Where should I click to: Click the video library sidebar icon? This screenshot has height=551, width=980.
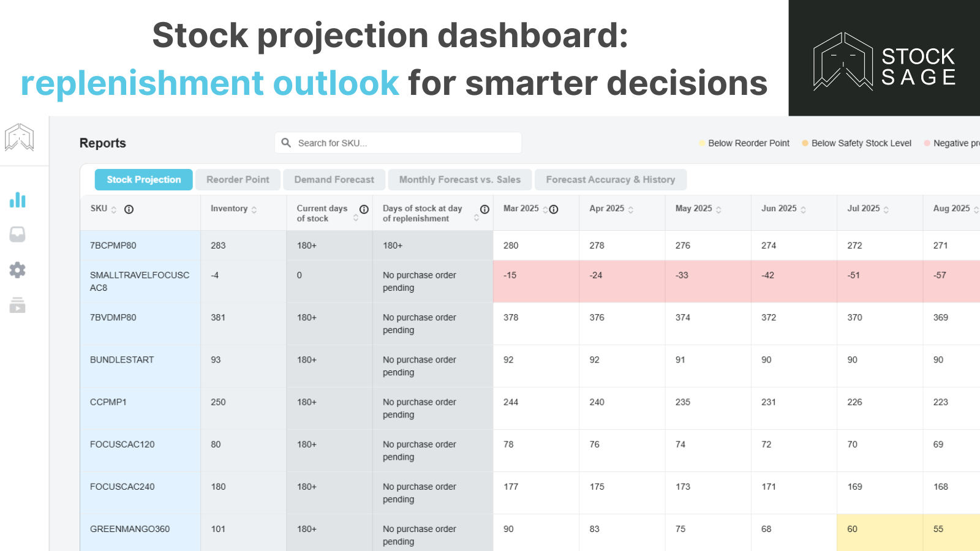(x=18, y=305)
